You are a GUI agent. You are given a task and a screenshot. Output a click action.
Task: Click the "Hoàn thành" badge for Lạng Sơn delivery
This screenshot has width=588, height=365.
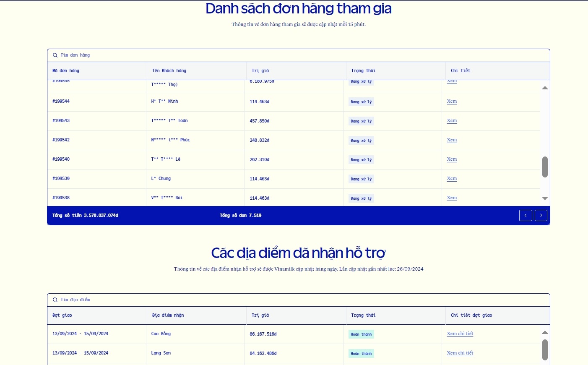click(361, 353)
